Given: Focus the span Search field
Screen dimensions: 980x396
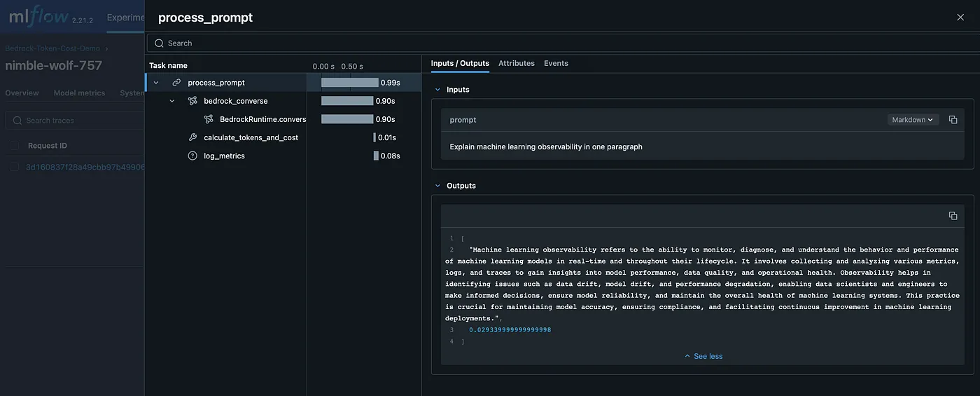Looking at the screenshot, I should pyautogui.click(x=563, y=43).
